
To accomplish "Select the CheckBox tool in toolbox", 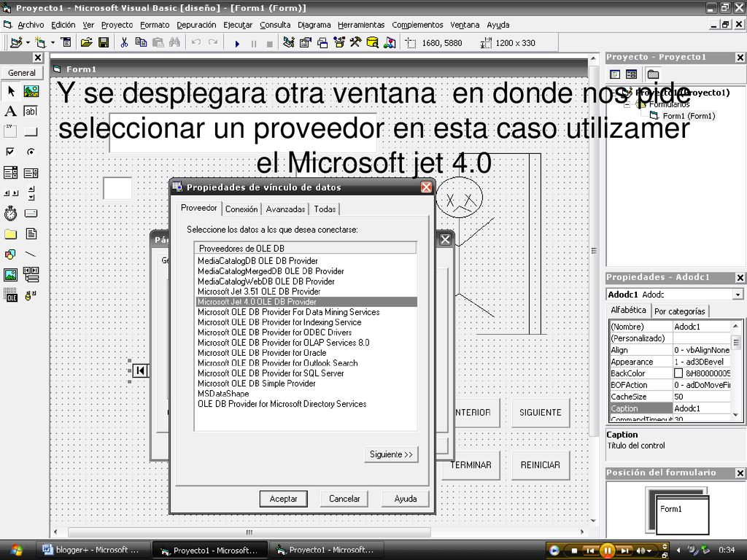I will [x=10, y=152].
